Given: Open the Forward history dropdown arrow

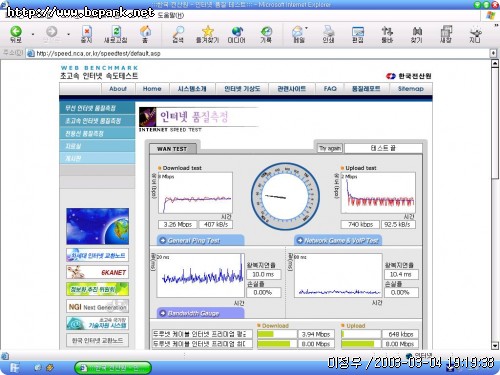Looking at the screenshot, I should click(68, 34).
